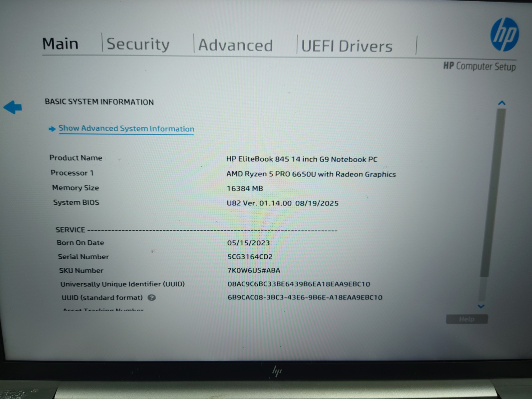Switch to the Advanced tab
The image size is (532, 399).
tap(235, 45)
